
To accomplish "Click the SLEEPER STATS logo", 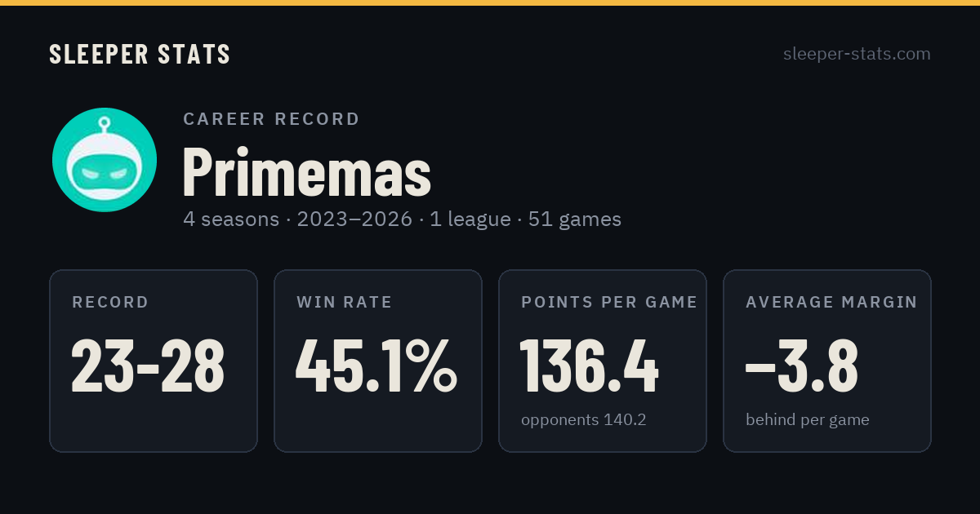I will pyautogui.click(x=140, y=54).
